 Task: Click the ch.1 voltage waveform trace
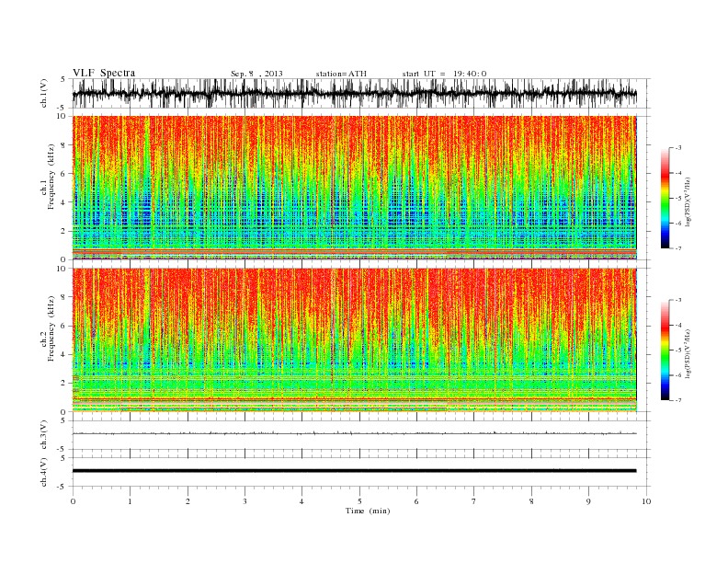coord(354,93)
